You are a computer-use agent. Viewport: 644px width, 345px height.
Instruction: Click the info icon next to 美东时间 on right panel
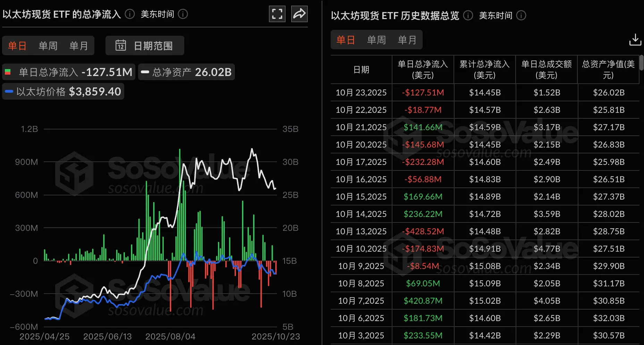pyautogui.click(x=520, y=15)
